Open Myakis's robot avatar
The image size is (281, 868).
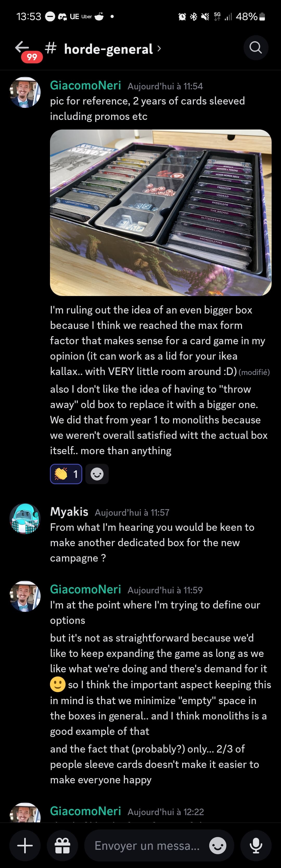click(25, 519)
